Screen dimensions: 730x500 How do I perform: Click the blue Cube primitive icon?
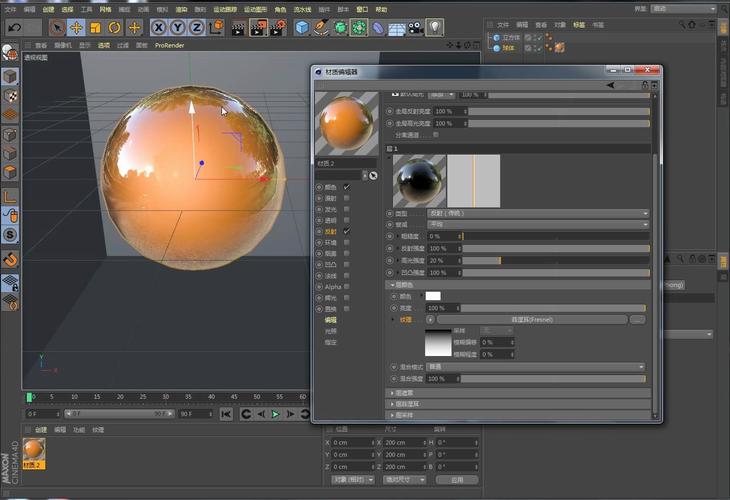coord(302,27)
